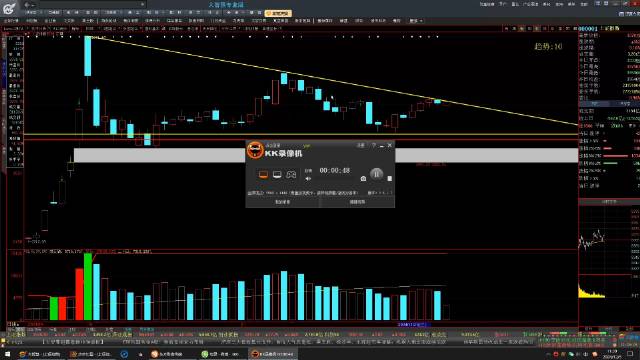Click the KK recorder mascot logo
Image resolution: width=640 pixels, height=360 pixels.
(255, 150)
